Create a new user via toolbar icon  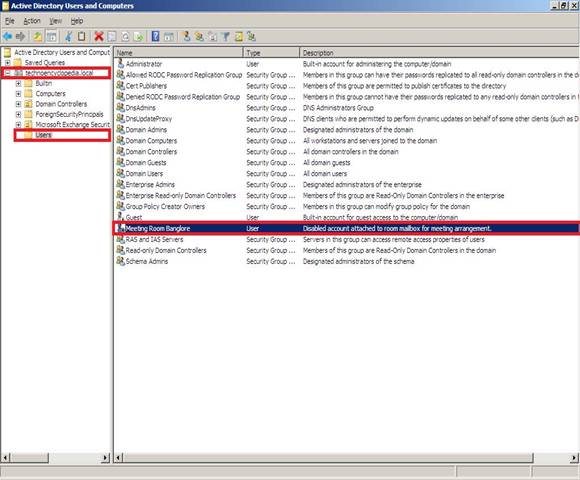point(186,36)
